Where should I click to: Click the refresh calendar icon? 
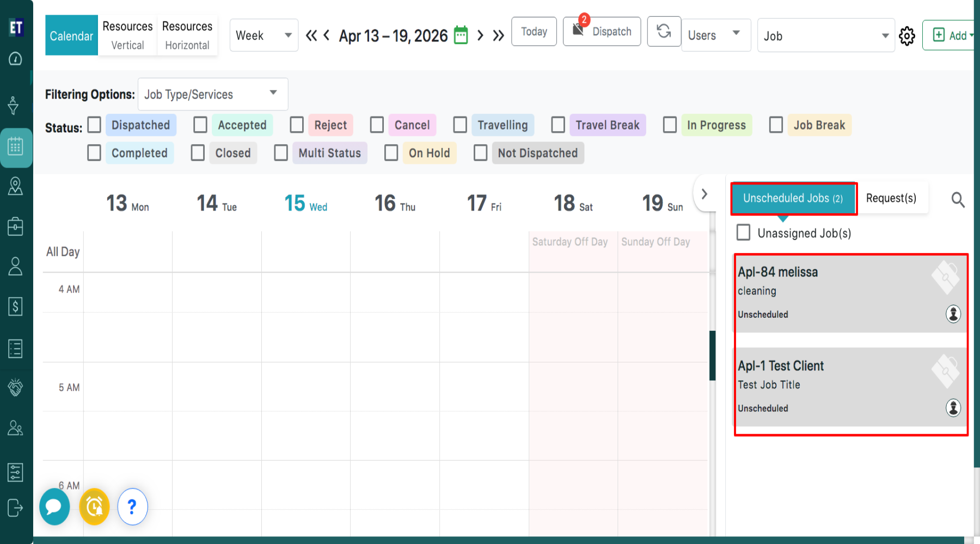click(x=664, y=32)
